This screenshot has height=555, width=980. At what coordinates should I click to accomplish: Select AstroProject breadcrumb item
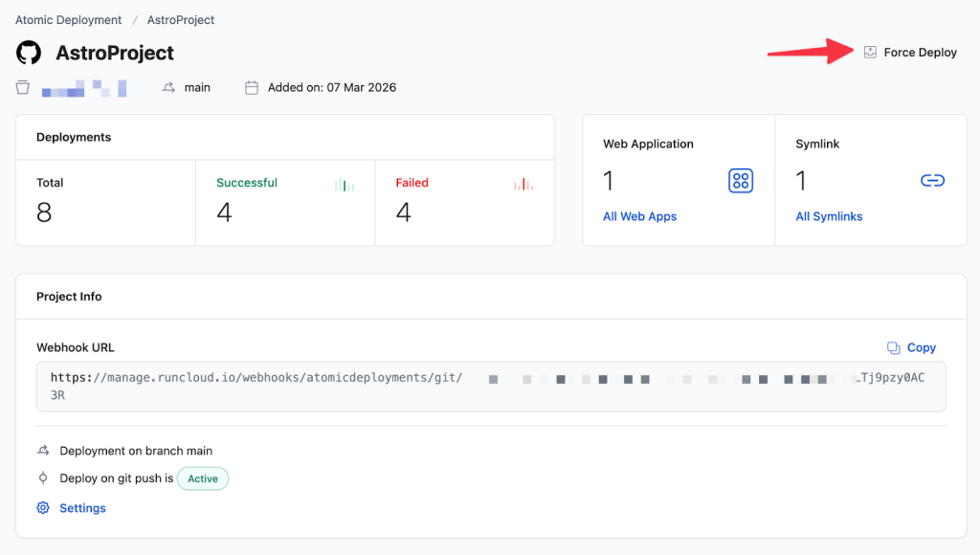[x=181, y=20]
